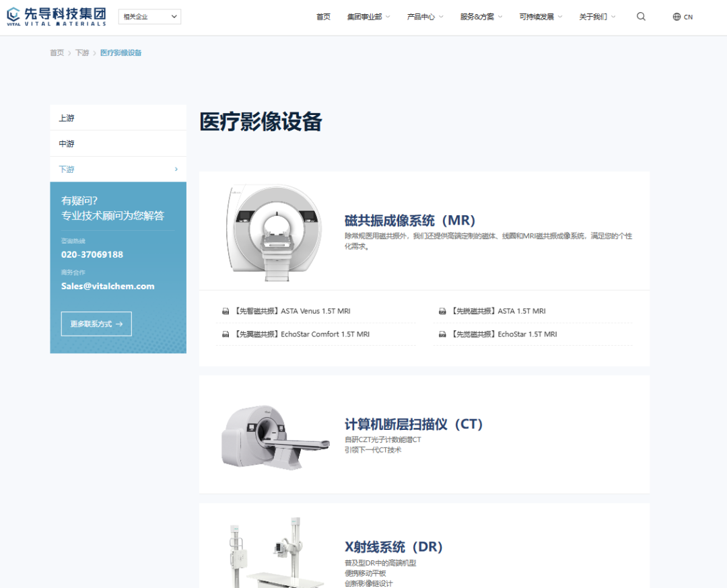Viewport: 727px width, 588px height.
Task: Click the device icon beside ASTA 1.5T MRI
Action: click(x=442, y=311)
